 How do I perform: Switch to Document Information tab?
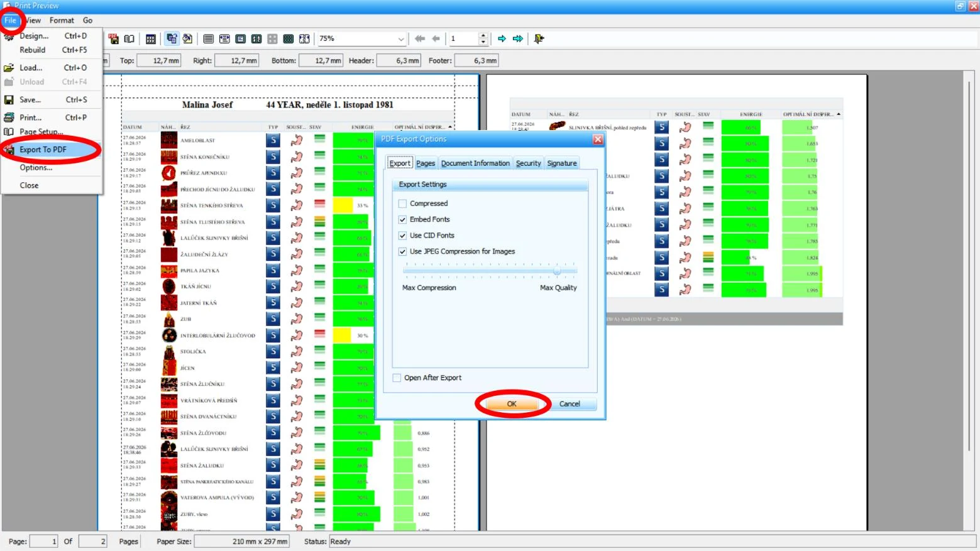point(475,163)
